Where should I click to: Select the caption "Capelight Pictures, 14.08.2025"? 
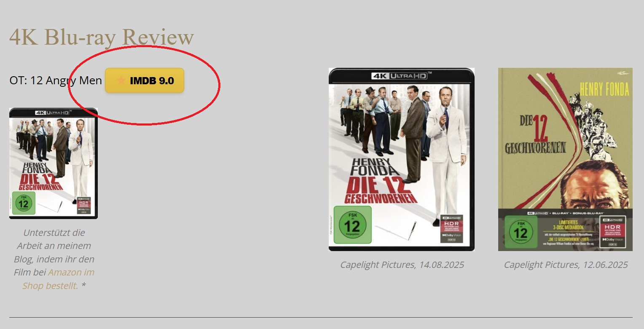point(402,265)
